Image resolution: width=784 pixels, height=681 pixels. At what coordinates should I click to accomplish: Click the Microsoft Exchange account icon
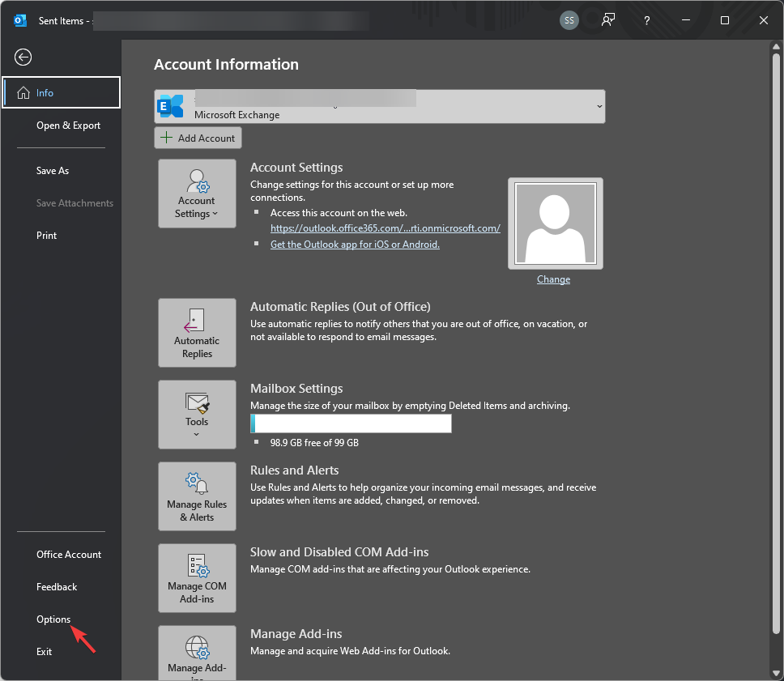(x=171, y=106)
